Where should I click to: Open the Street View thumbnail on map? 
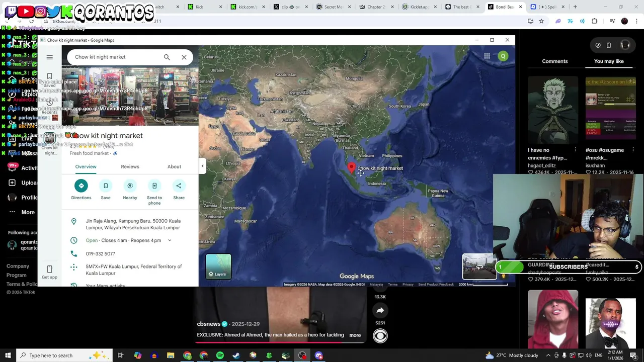click(x=479, y=267)
